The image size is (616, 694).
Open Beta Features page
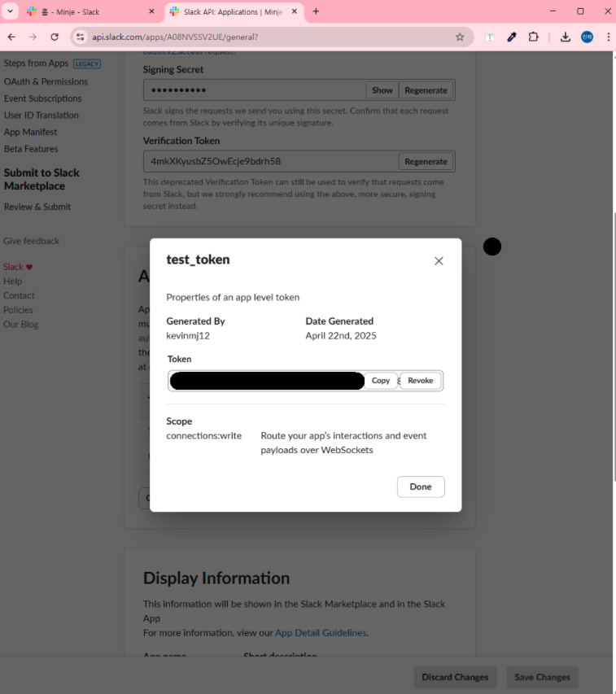(31, 149)
